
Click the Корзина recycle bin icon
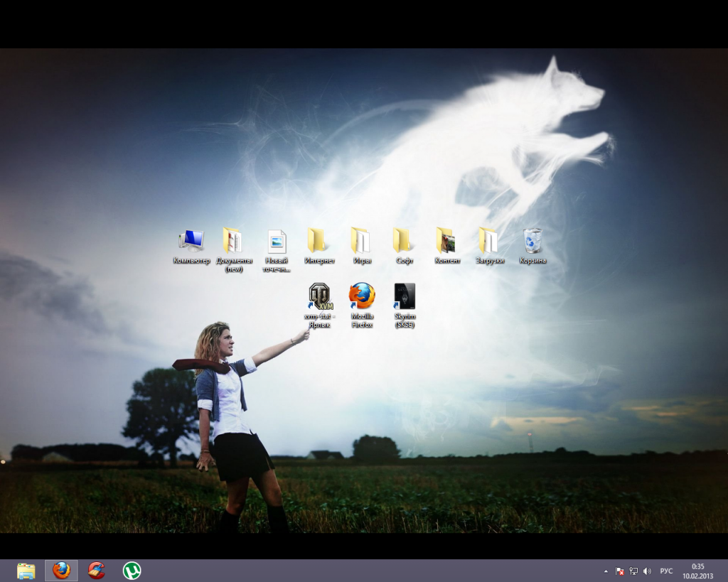tap(532, 242)
